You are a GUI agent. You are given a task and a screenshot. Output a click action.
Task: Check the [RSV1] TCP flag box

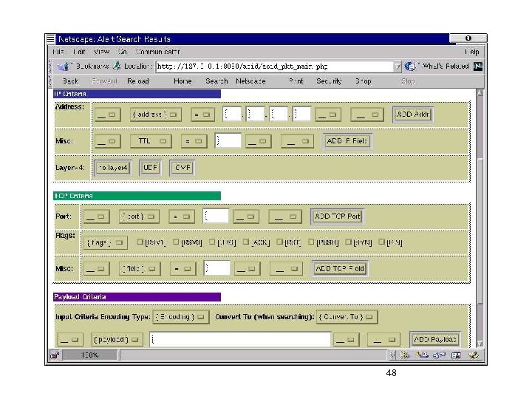pos(140,242)
